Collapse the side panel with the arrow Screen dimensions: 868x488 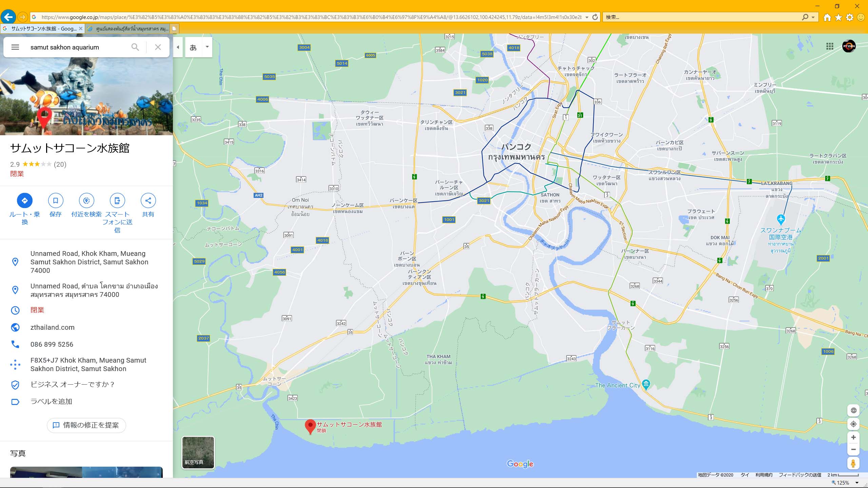click(x=178, y=47)
